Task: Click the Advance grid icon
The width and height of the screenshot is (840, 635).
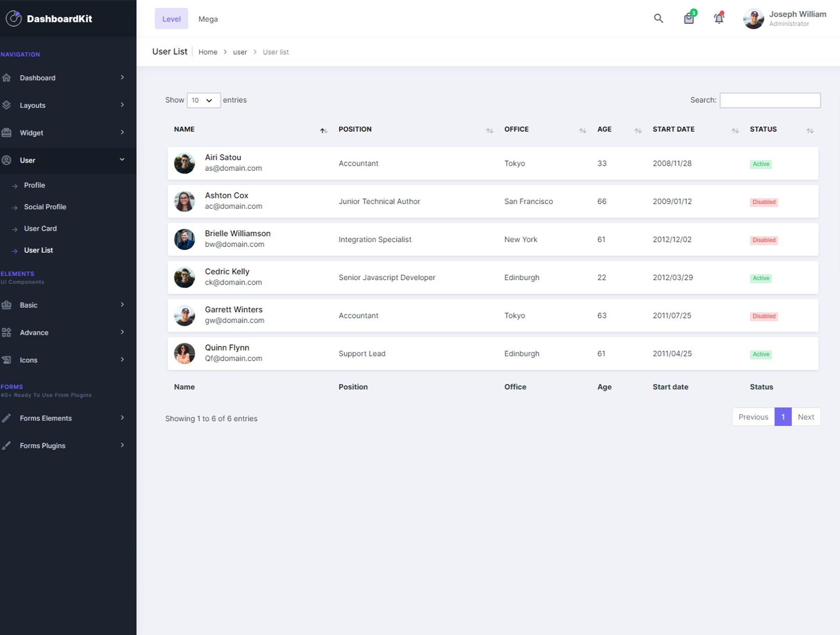Action: (7, 332)
